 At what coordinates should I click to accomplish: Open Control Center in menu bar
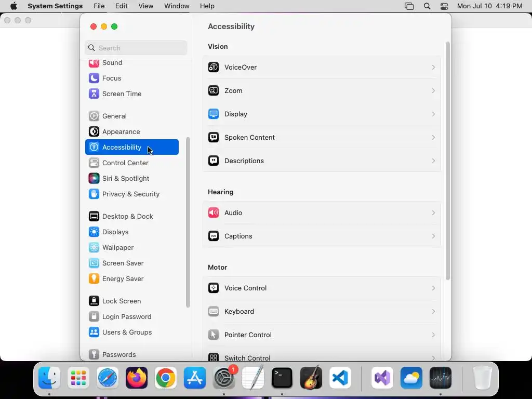(444, 6)
